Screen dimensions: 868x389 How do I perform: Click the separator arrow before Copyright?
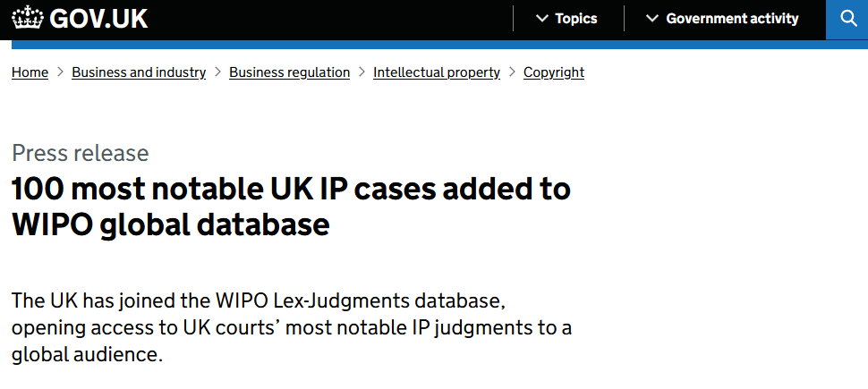[x=512, y=72]
